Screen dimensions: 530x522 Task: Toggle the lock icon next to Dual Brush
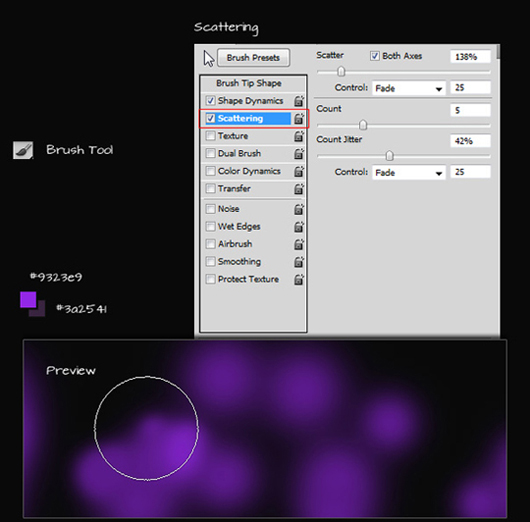(x=299, y=153)
